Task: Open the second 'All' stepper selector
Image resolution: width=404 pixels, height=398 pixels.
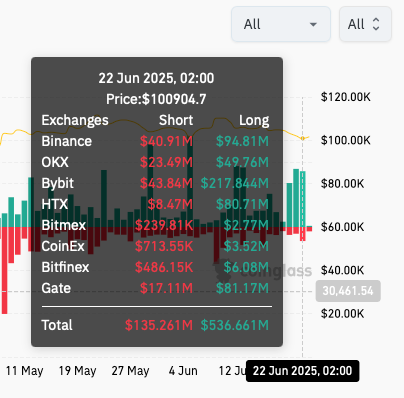Action: (365, 24)
